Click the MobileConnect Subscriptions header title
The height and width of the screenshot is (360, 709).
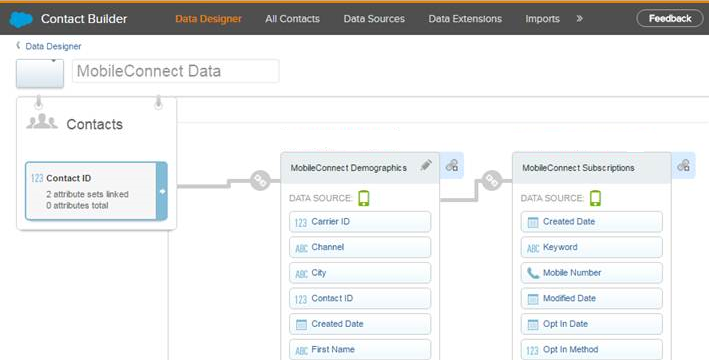(578, 168)
